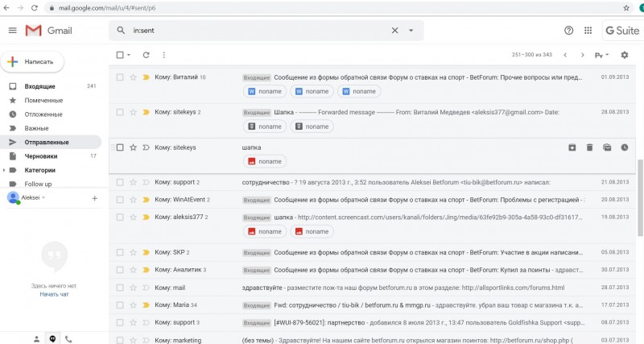The image size is (644, 344).
Task: Click the plus icon next to Aleksei
Action: click(94, 198)
